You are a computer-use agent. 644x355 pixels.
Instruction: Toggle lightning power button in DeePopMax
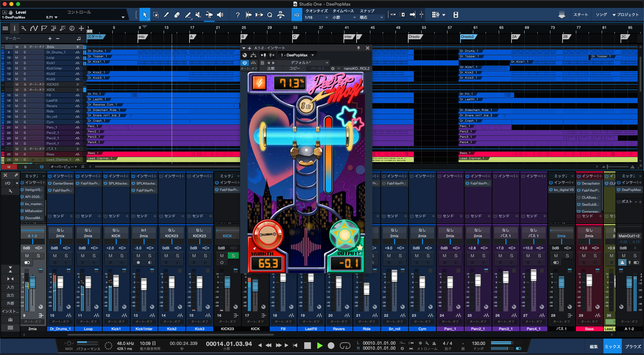(259, 83)
